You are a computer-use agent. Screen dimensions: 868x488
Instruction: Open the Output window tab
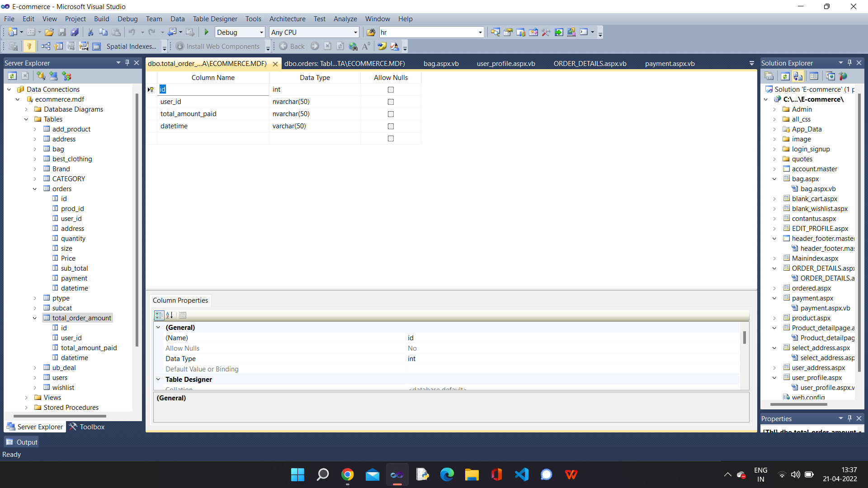22,442
